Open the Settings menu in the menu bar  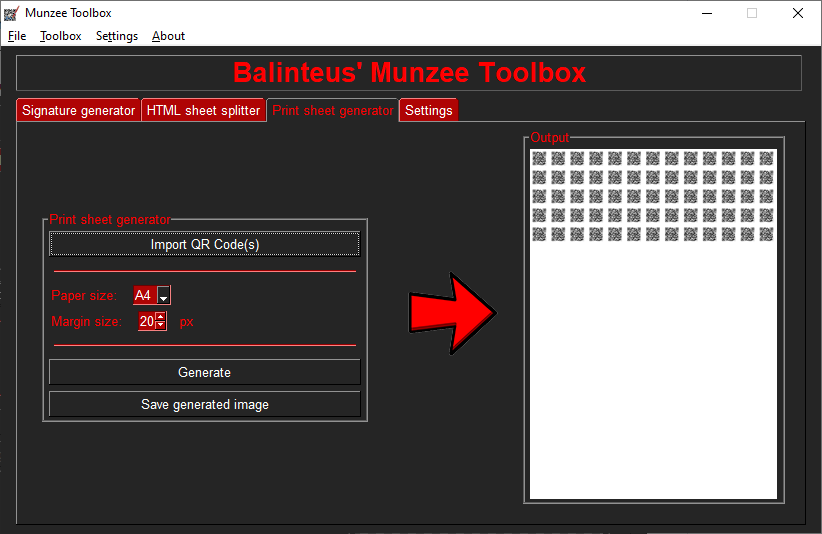click(x=116, y=36)
